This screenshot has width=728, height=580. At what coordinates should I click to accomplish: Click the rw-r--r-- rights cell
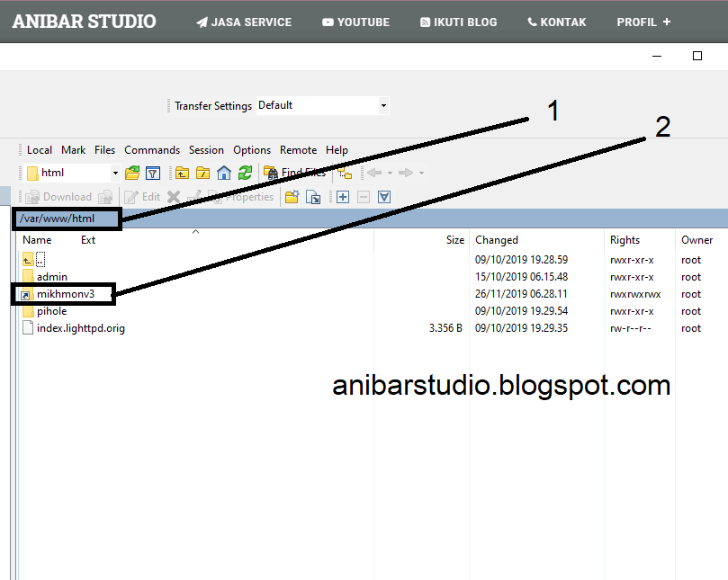pyautogui.click(x=631, y=328)
